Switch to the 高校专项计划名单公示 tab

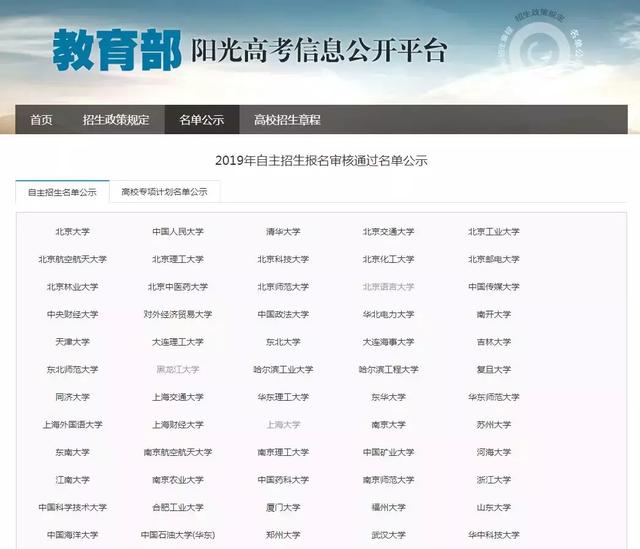(164, 191)
